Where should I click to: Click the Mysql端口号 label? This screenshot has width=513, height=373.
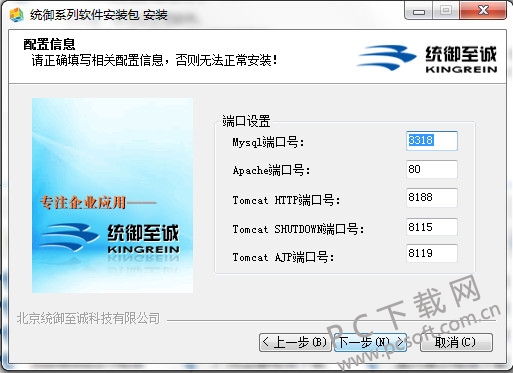(268, 142)
